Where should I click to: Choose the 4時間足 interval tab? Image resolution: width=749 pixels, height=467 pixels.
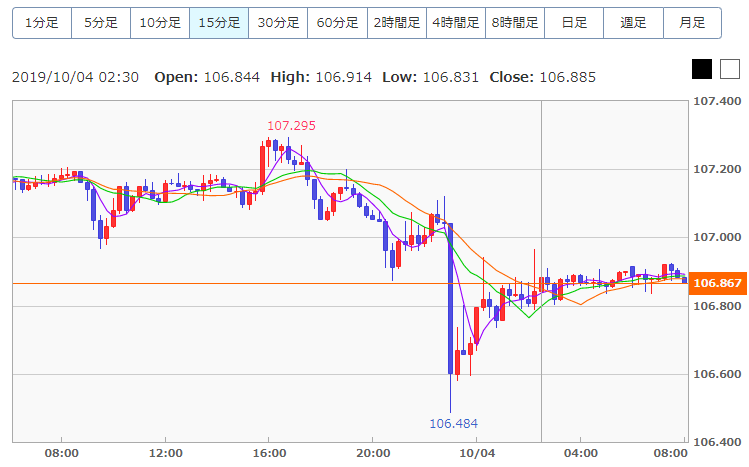(456, 22)
